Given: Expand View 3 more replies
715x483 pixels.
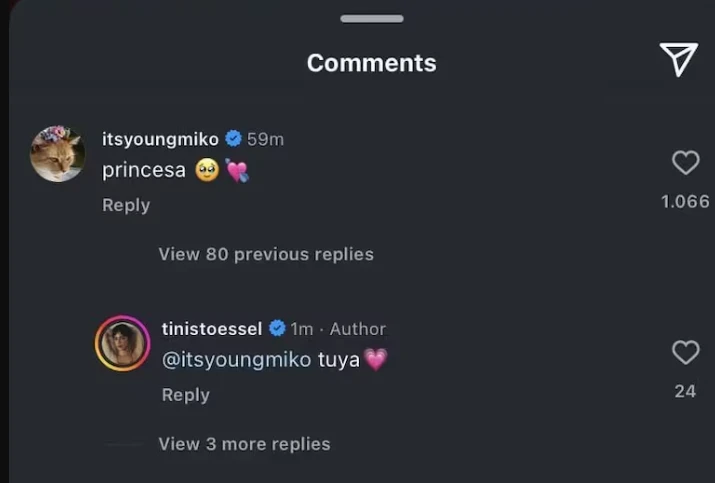Looking at the screenshot, I should tap(244, 444).
